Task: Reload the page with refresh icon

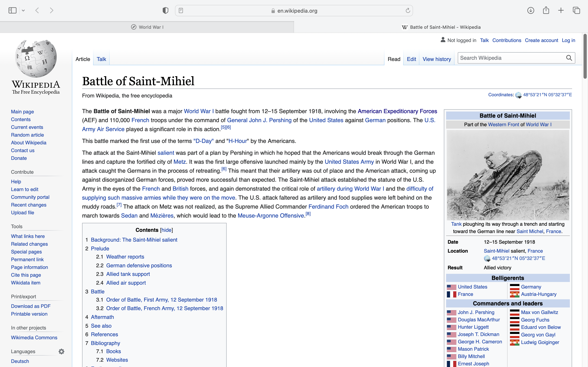Action: [408, 10]
